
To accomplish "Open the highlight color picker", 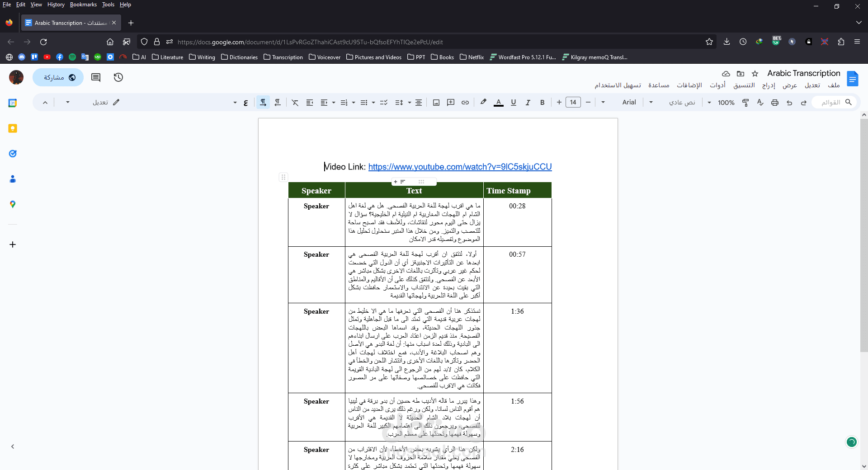I will [483, 103].
